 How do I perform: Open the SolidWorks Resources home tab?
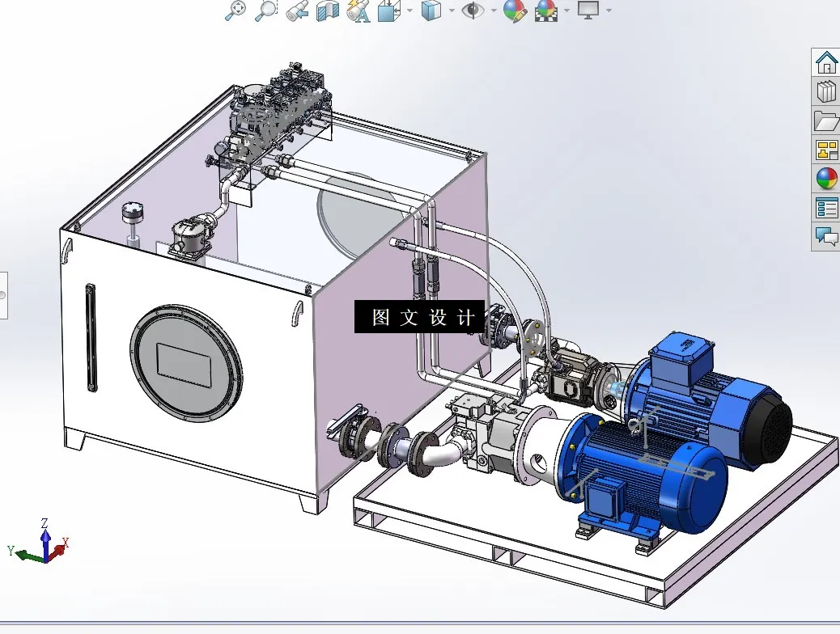pos(826,62)
